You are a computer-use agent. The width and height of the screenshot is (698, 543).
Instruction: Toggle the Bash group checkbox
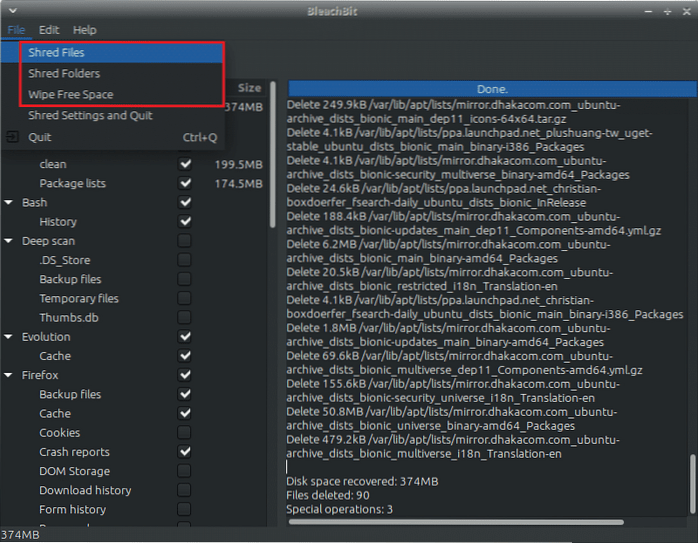point(185,203)
